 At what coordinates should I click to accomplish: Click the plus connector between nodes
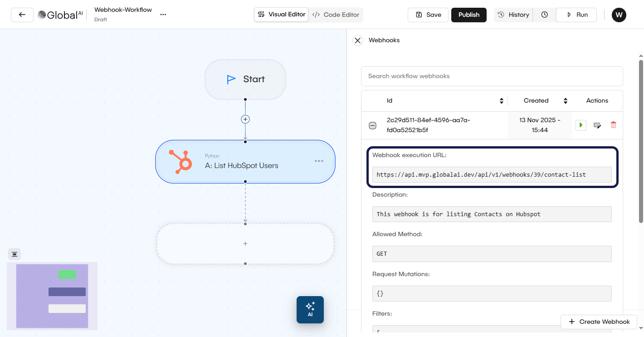[245, 119]
